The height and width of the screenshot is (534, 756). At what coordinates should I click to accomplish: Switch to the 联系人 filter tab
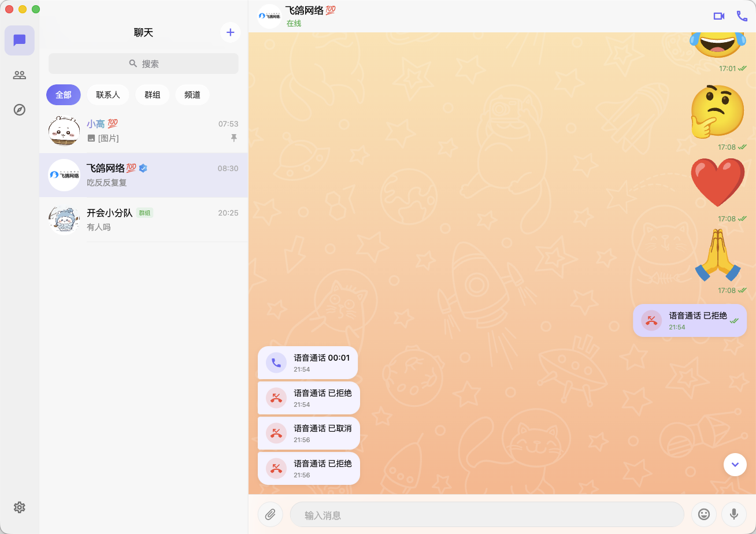pos(108,94)
